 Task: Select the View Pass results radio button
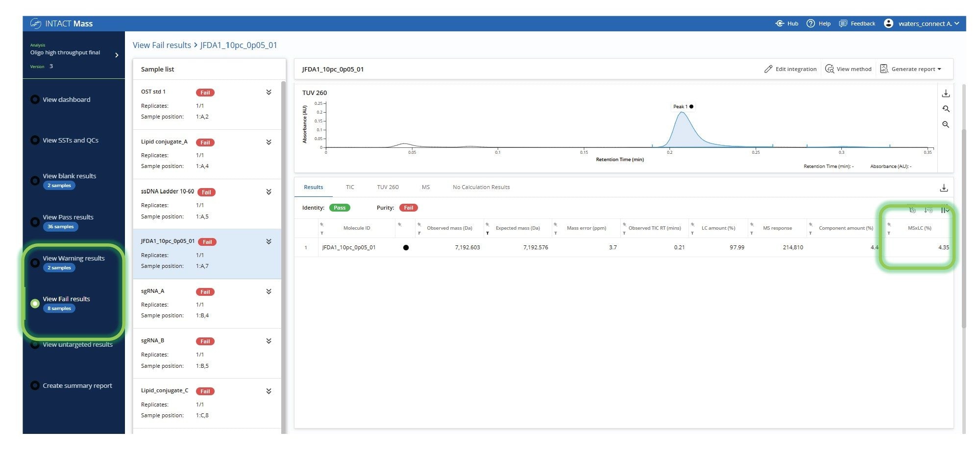tap(35, 222)
